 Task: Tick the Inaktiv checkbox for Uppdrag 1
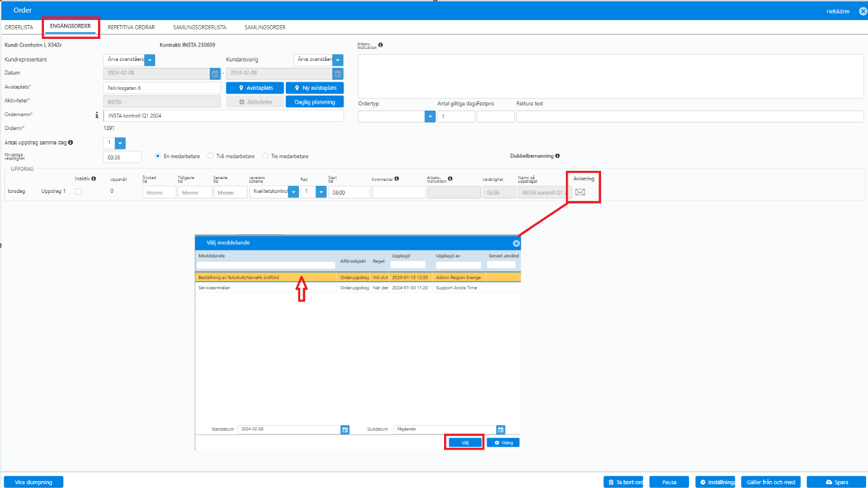[x=79, y=192]
